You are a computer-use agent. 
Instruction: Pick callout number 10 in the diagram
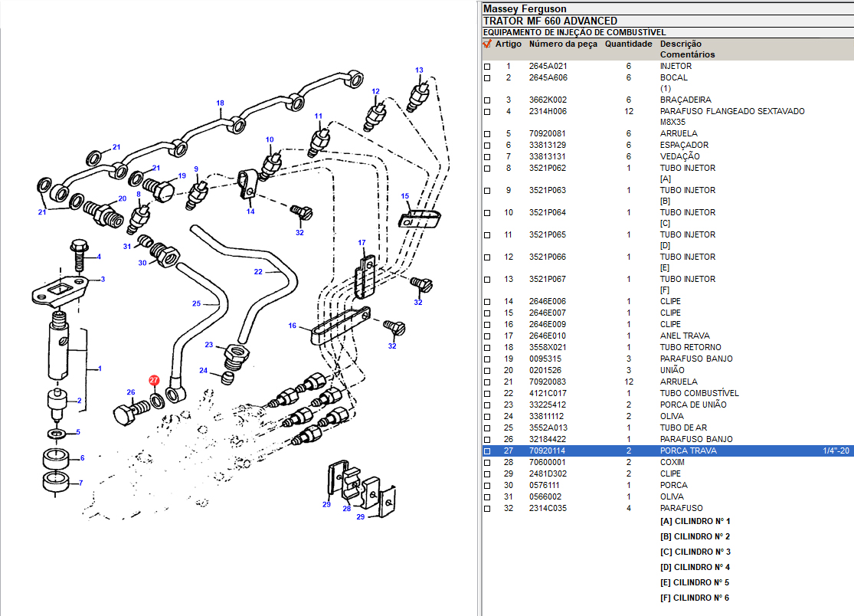pyautogui.click(x=270, y=139)
